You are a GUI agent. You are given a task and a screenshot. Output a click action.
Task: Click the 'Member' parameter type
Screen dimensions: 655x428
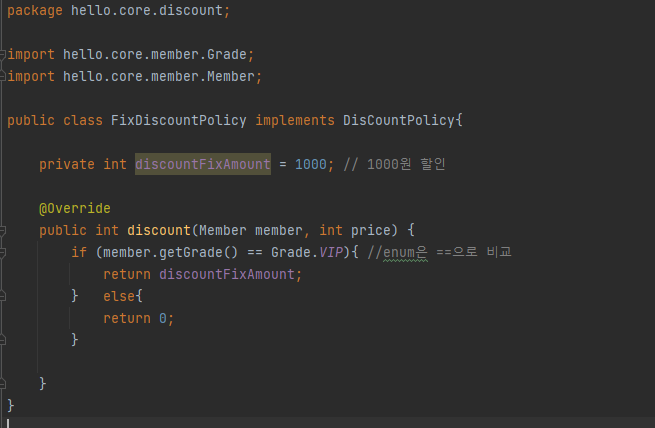[223, 230]
